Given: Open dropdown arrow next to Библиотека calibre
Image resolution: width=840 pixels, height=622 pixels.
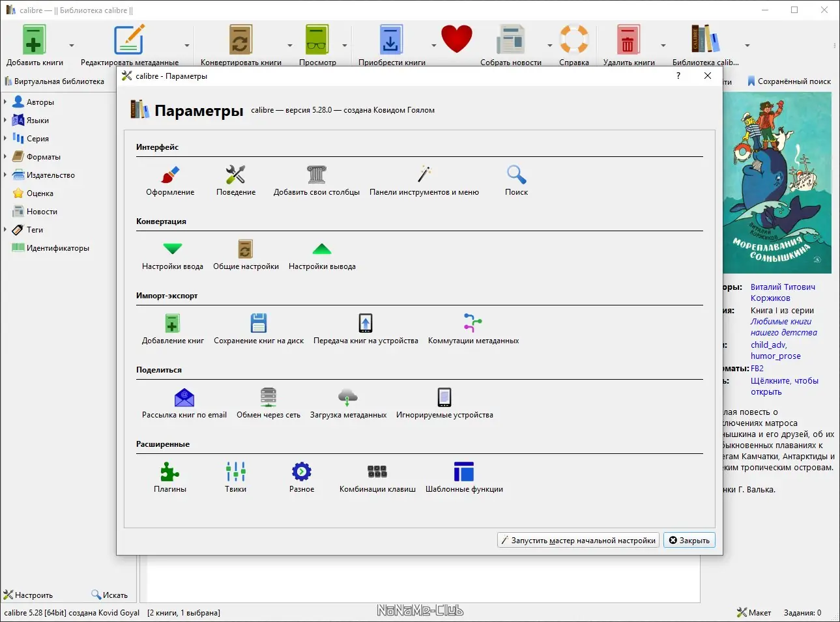Looking at the screenshot, I should tap(747, 46).
